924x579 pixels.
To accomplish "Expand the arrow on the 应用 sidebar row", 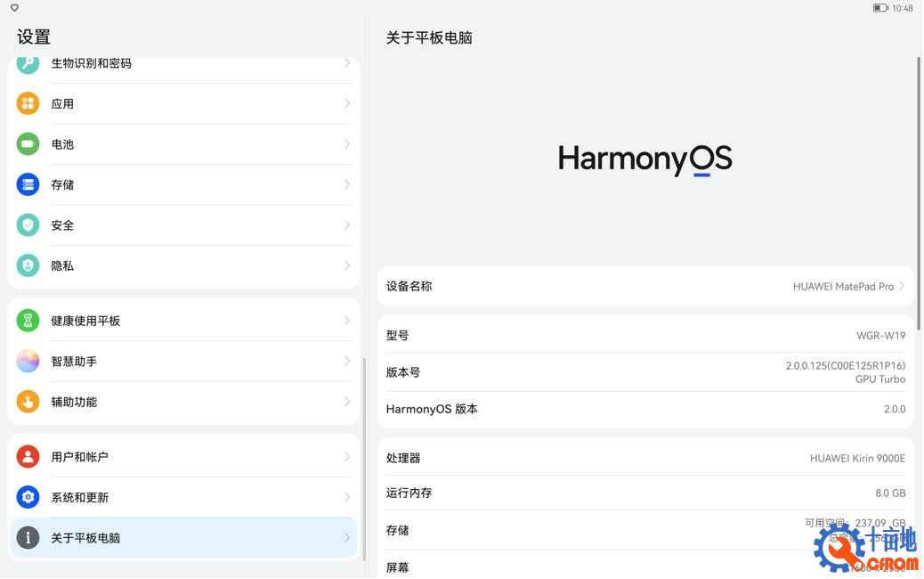I will (x=347, y=103).
